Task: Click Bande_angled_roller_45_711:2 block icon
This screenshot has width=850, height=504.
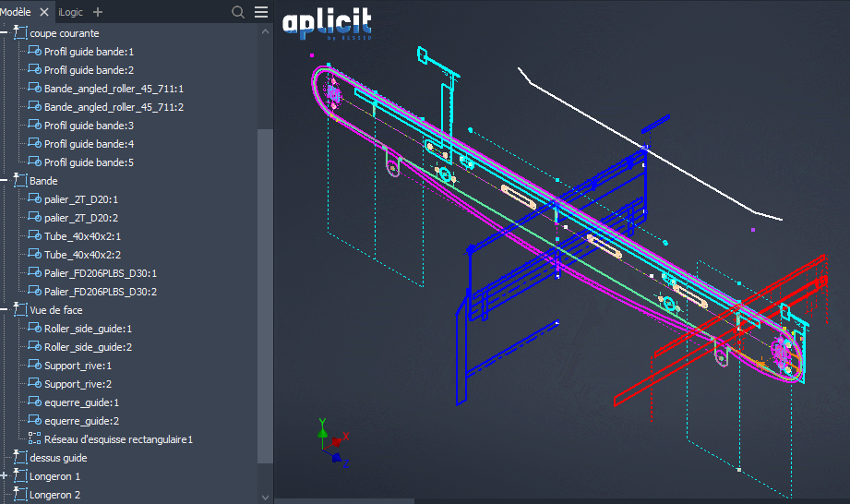Action: 35,106
